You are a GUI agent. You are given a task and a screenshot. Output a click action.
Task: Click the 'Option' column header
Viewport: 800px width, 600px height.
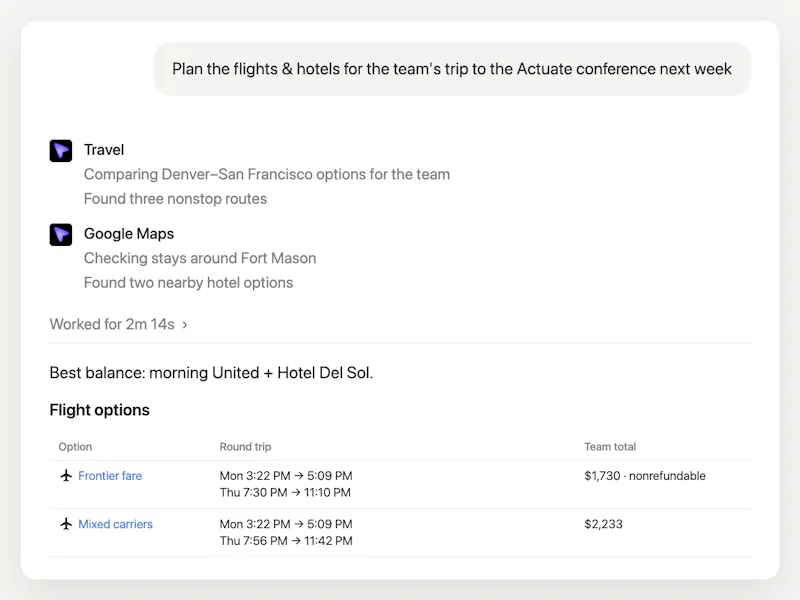click(75, 446)
